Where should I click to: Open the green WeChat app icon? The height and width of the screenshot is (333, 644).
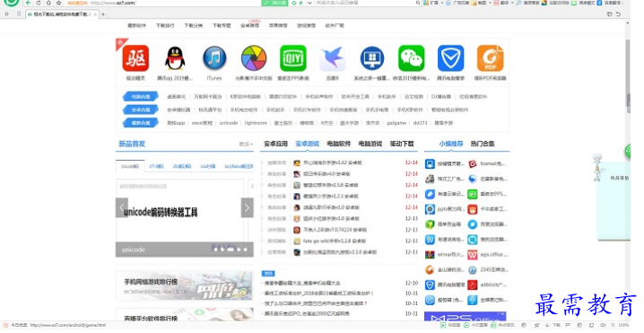pos(412,58)
